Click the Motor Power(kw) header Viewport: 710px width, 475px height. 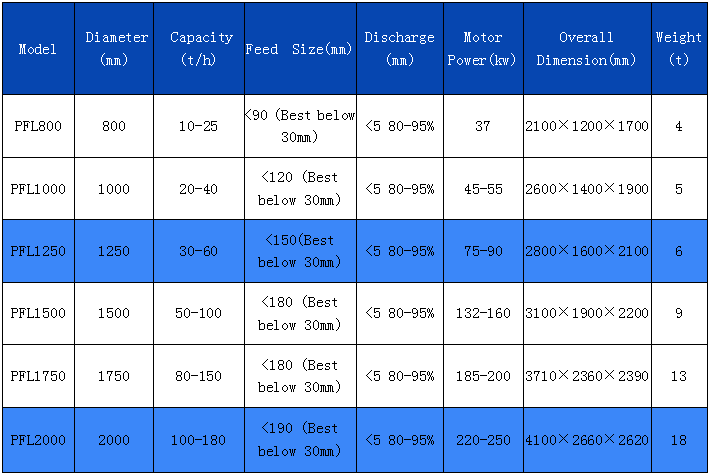pos(483,49)
